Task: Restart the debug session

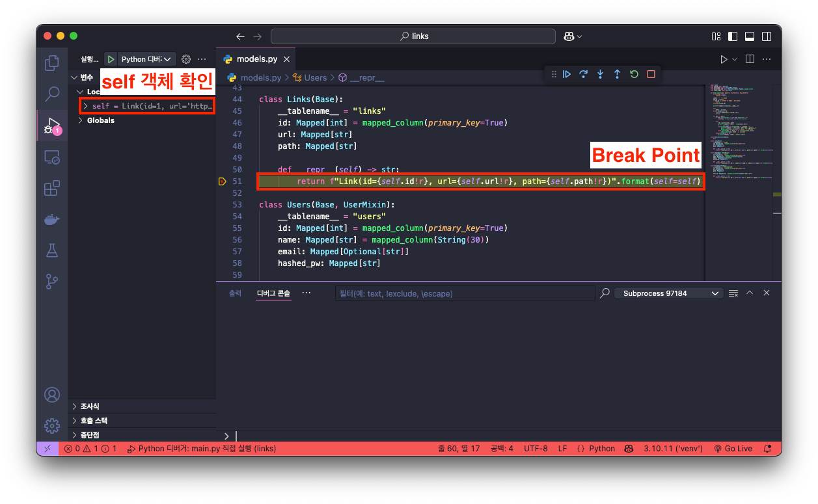Action: click(x=634, y=74)
